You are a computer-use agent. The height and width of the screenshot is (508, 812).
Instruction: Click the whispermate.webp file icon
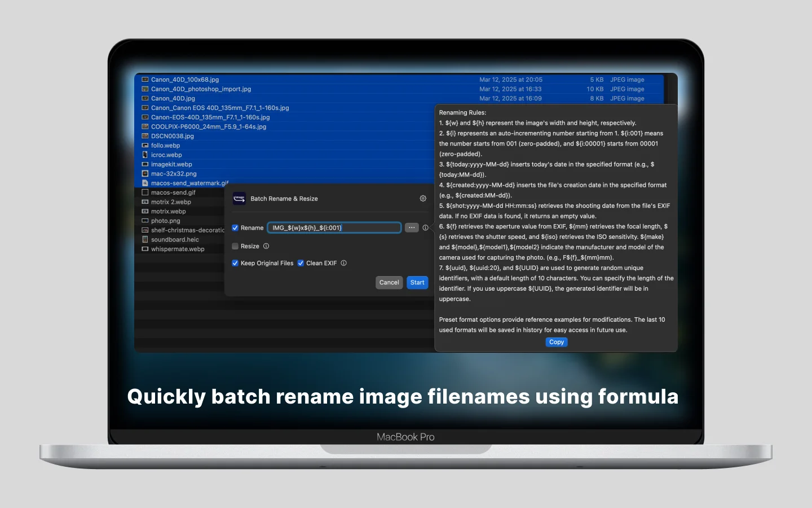[x=145, y=249]
